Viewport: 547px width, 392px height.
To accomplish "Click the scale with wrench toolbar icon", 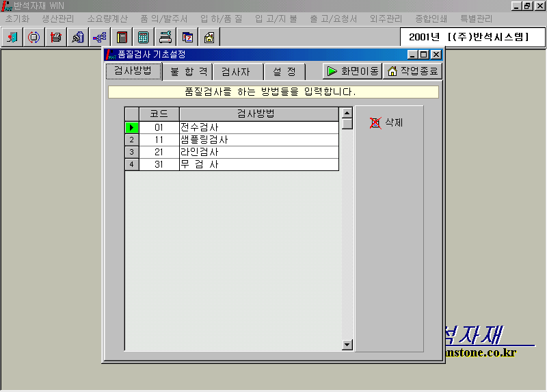I will point(165,37).
